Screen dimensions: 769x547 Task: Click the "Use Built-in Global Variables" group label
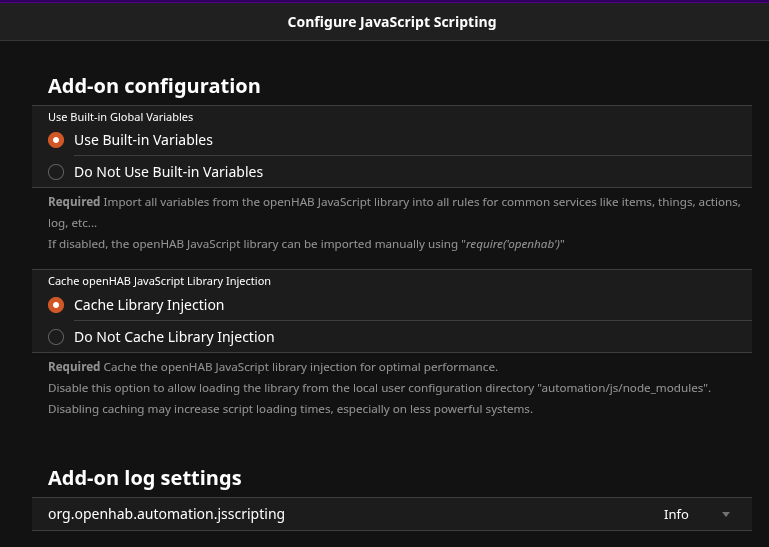pos(120,117)
